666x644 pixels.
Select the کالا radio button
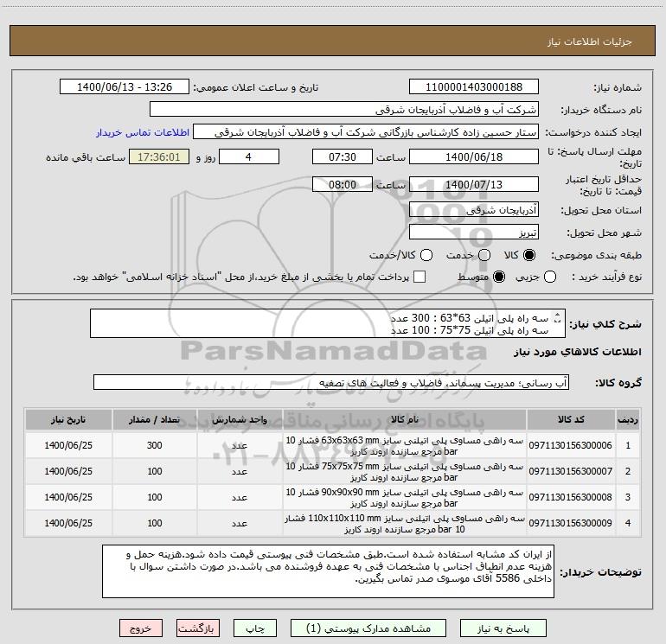tap(529, 256)
